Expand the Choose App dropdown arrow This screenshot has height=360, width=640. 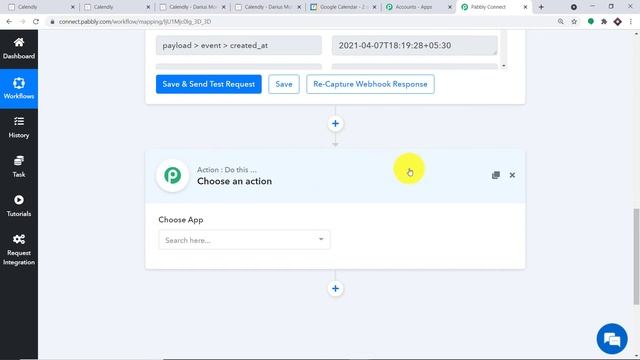coord(321,240)
